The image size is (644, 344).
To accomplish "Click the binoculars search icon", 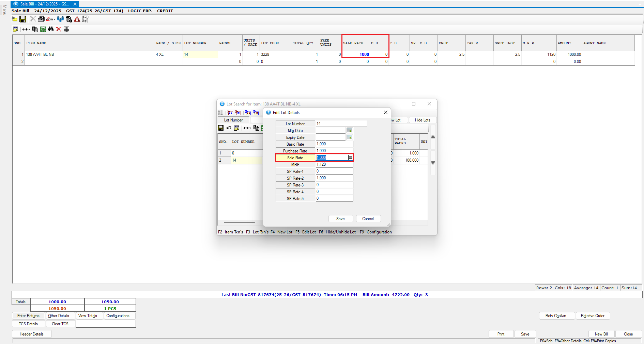I will pyautogui.click(x=51, y=29).
